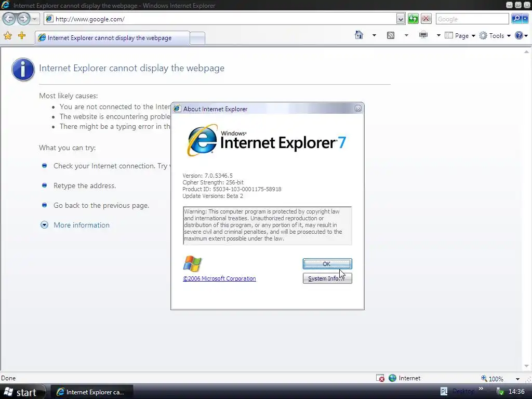Expand the Home button dropdown arrow
Image resolution: width=532 pixels, height=399 pixels.
pos(374,35)
